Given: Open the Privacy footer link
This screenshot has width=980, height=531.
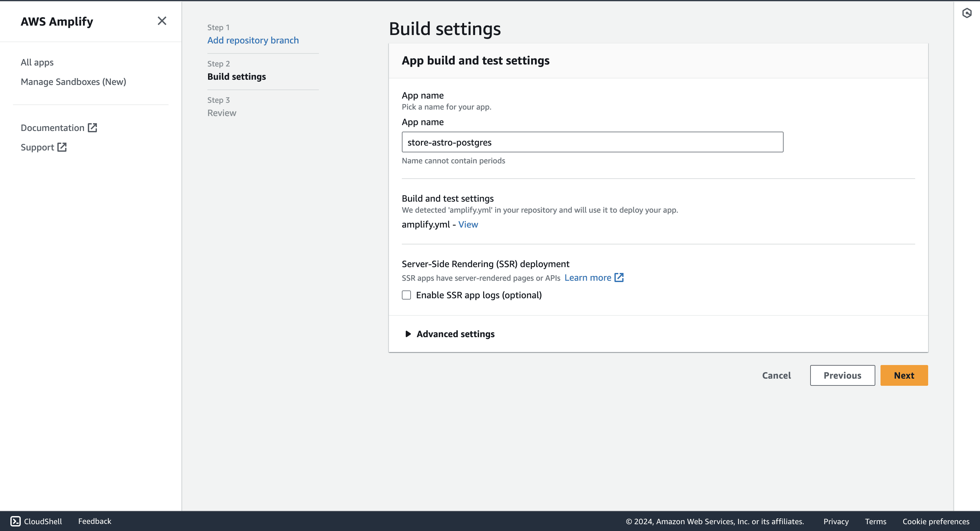Looking at the screenshot, I should click(836, 521).
